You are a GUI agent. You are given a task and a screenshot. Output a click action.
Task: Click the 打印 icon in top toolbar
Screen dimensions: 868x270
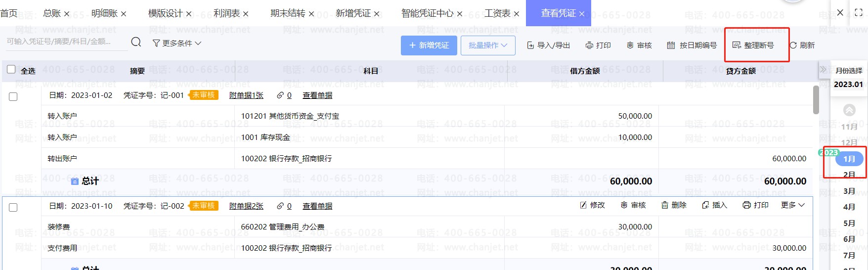pos(589,45)
